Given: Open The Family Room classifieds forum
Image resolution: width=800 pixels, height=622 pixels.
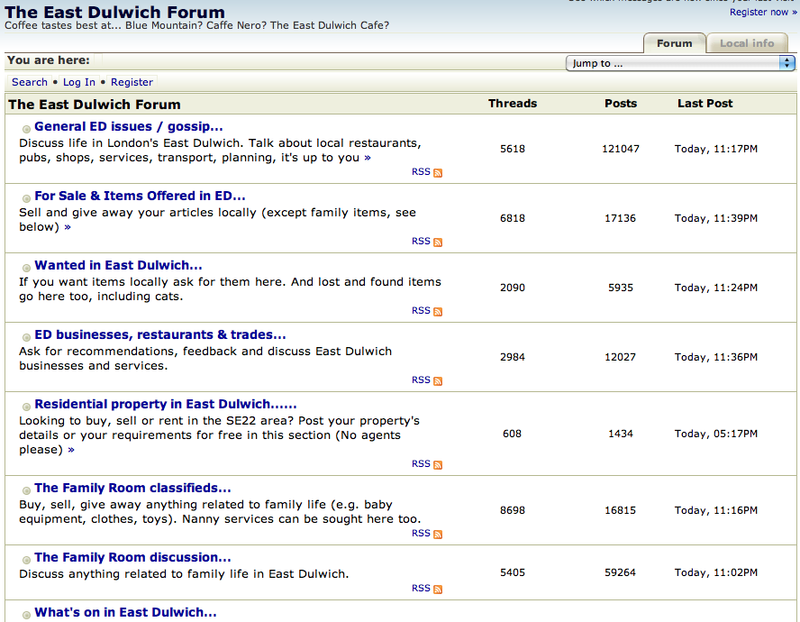Looking at the screenshot, I should click(133, 488).
